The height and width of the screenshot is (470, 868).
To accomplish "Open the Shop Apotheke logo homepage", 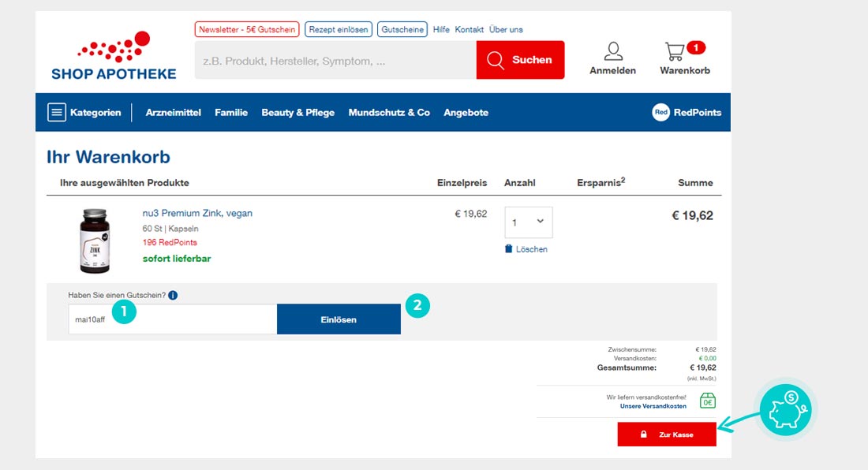I will click(x=114, y=56).
